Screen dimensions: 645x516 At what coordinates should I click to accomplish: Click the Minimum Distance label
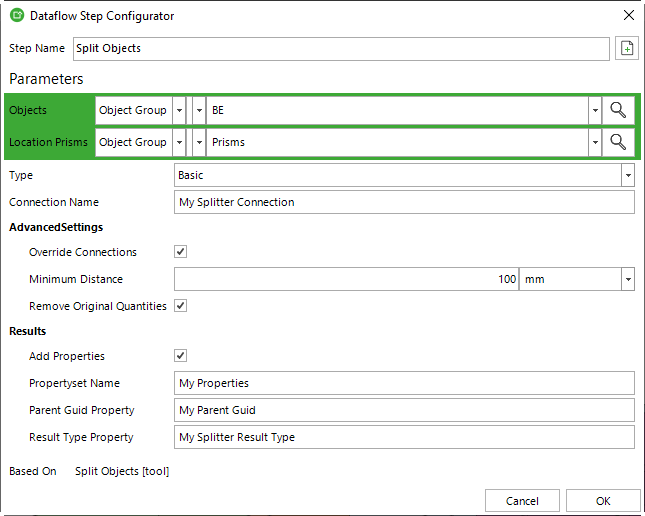point(76,279)
